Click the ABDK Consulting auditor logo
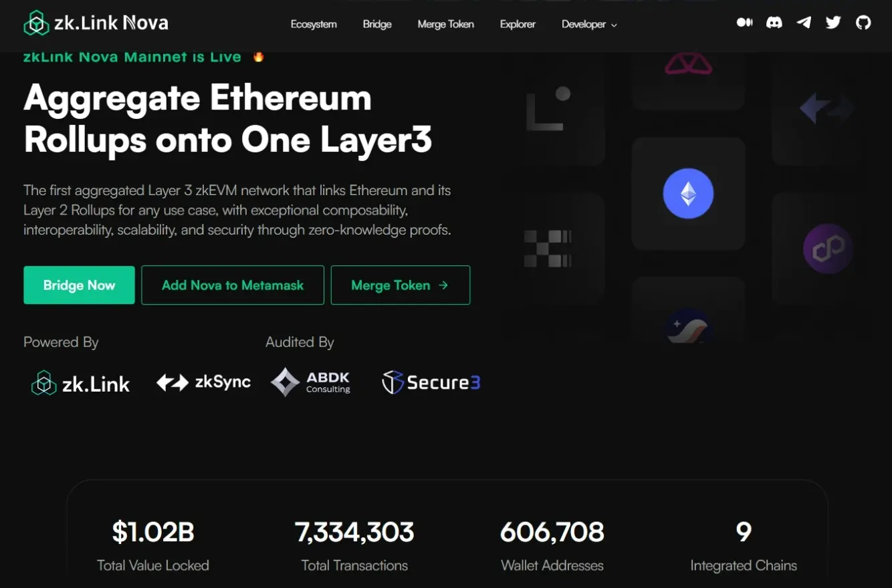892x588 pixels. click(x=311, y=382)
